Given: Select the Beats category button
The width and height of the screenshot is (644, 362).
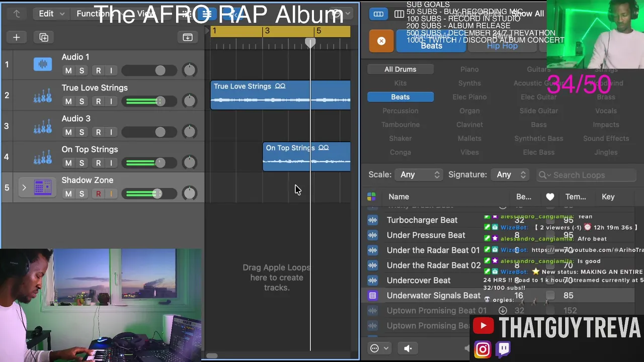Looking at the screenshot, I should 400,97.
